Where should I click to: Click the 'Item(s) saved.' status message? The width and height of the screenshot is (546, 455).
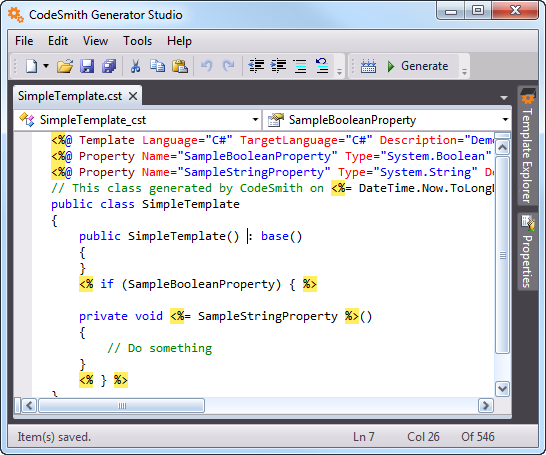coord(54,437)
